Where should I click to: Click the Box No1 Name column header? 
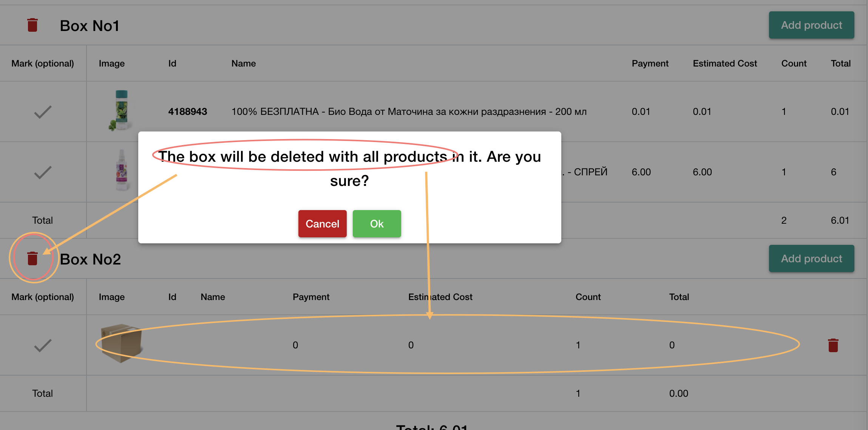(x=244, y=63)
